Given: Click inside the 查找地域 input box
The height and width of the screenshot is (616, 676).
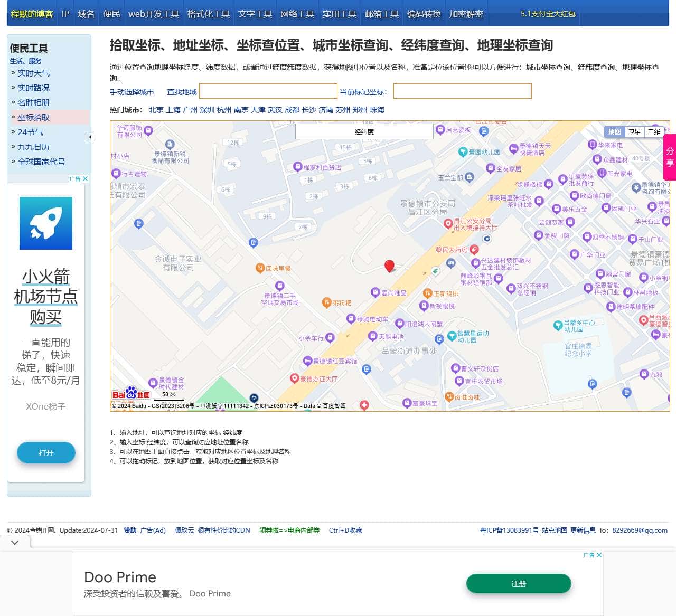Looking at the screenshot, I should (268, 91).
